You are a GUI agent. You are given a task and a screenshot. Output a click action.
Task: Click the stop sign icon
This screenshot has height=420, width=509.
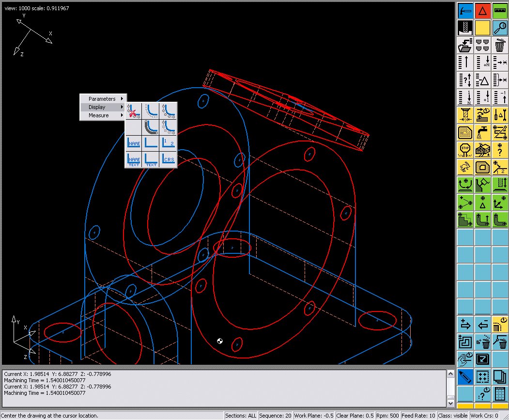(x=465, y=150)
